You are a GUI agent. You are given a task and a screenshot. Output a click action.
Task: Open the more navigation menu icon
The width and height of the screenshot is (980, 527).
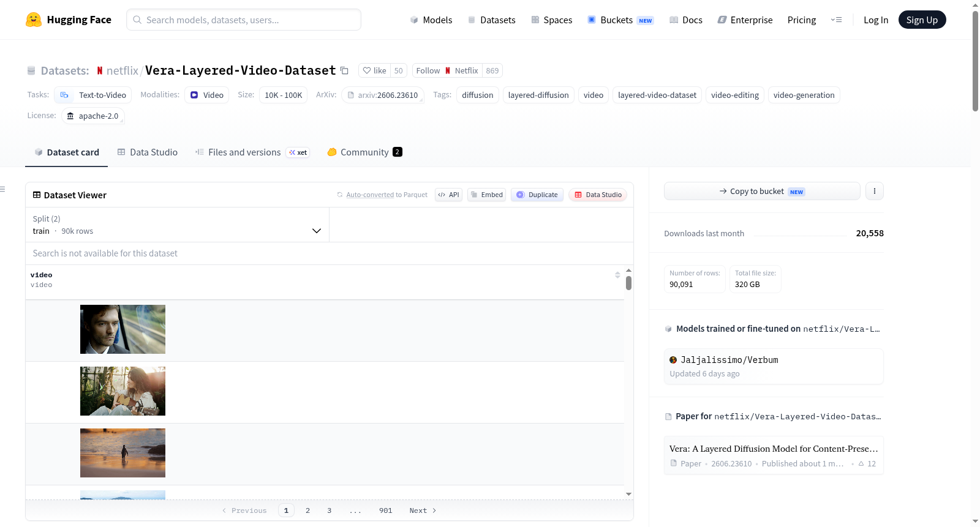836,20
